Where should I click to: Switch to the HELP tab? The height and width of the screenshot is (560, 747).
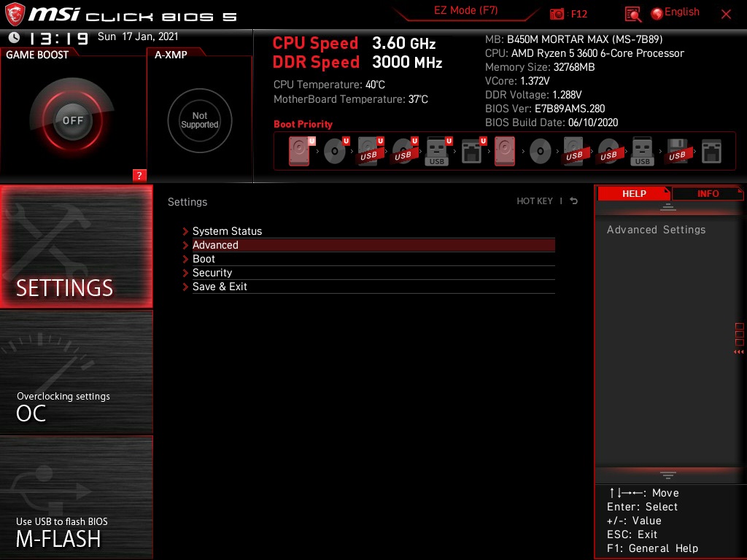(634, 193)
